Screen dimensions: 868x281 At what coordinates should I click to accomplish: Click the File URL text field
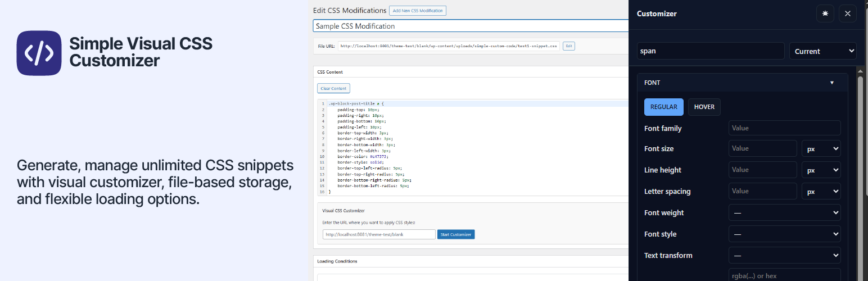tap(449, 46)
